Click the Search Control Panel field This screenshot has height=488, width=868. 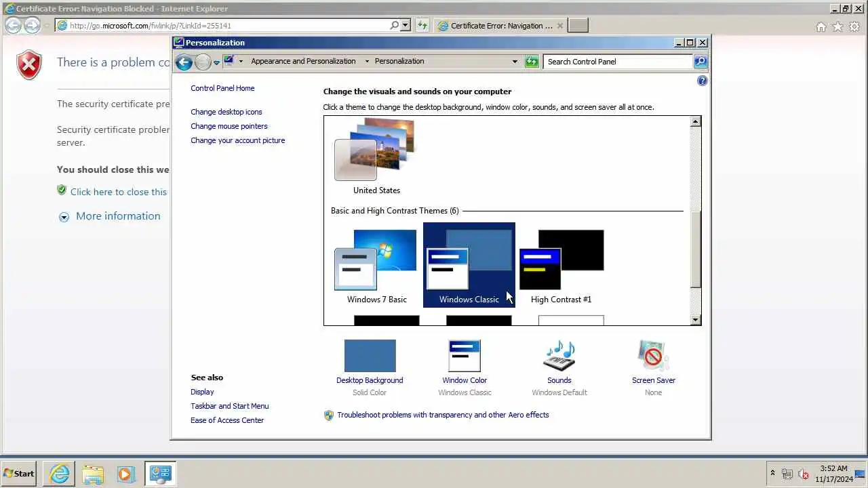tap(618, 62)
